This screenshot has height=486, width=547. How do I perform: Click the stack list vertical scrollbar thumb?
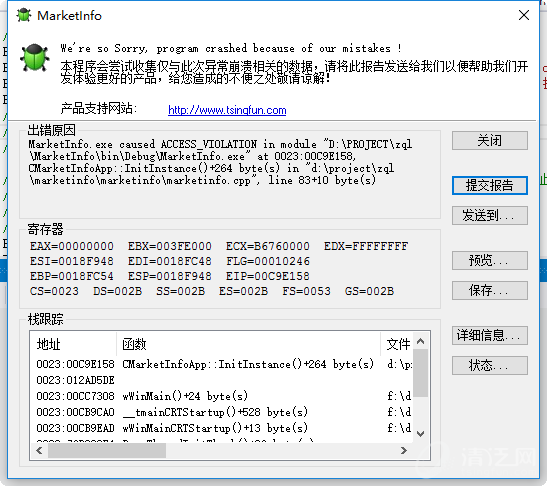pyautogui.click(x=421, y=373)
